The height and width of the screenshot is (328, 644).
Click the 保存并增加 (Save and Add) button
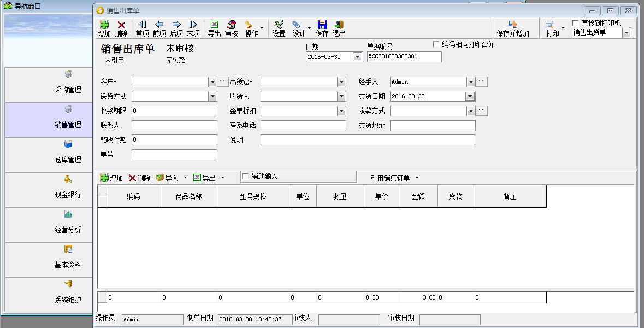click(512, 28)
